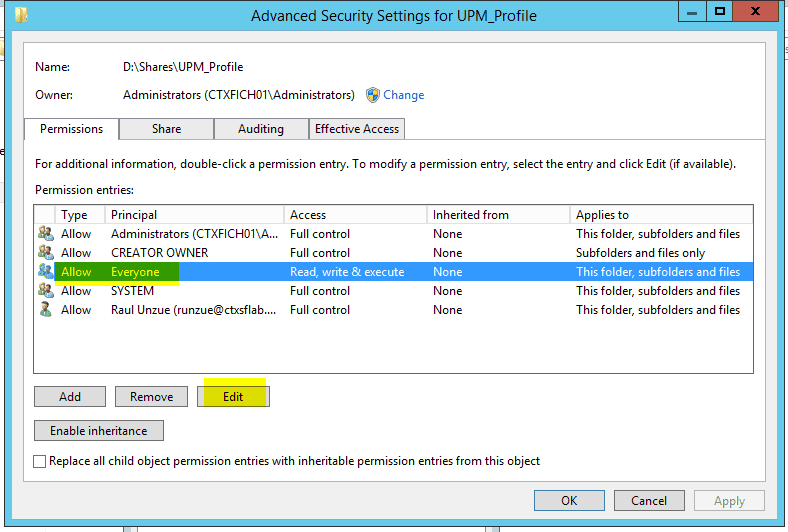
Task: Click the shield icon beside Change
Action: pyautogui.click(x=372, y=95)
